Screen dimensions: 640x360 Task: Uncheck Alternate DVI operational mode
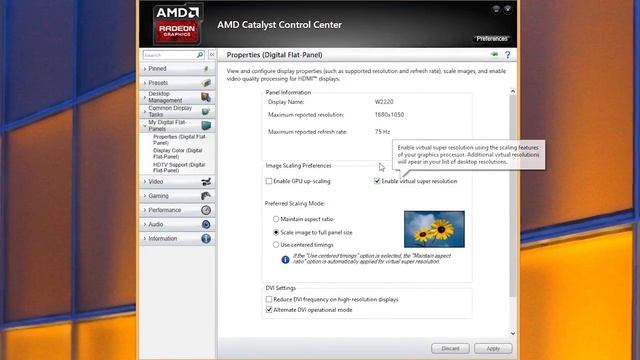point(269,310)
